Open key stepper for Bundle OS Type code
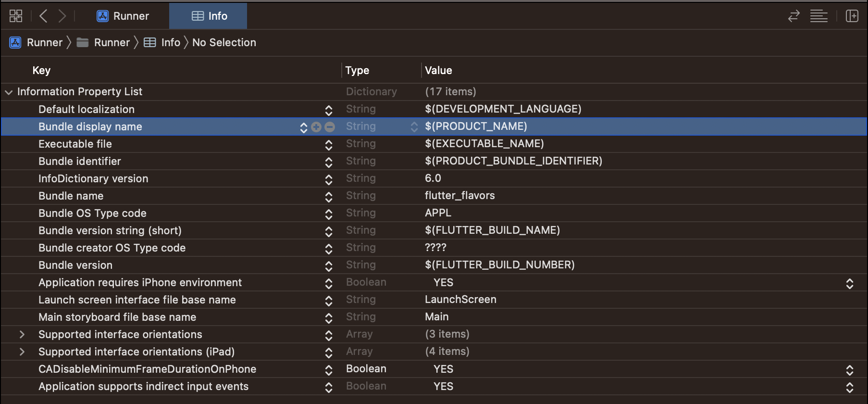This screenshot has height=404, width=868. tap(329, 214)
